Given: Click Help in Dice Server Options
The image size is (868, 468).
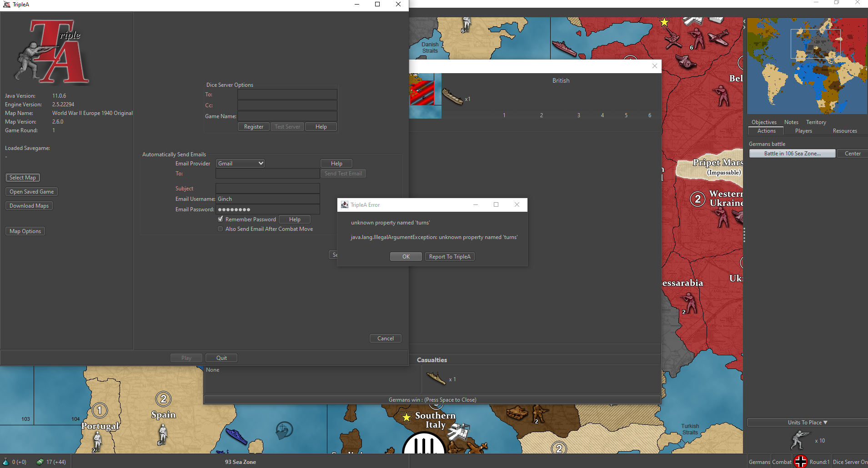Looking at the screenshot, I should pos(321,127).
